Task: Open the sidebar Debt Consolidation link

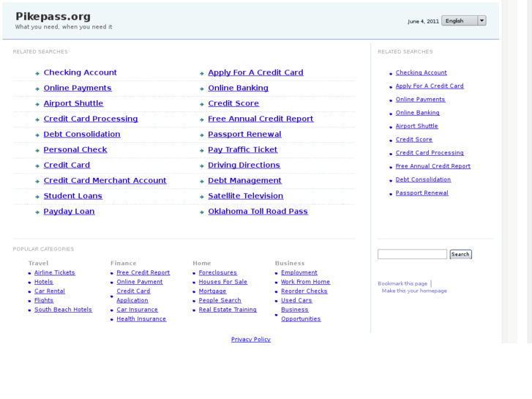Action: (423, 179)
